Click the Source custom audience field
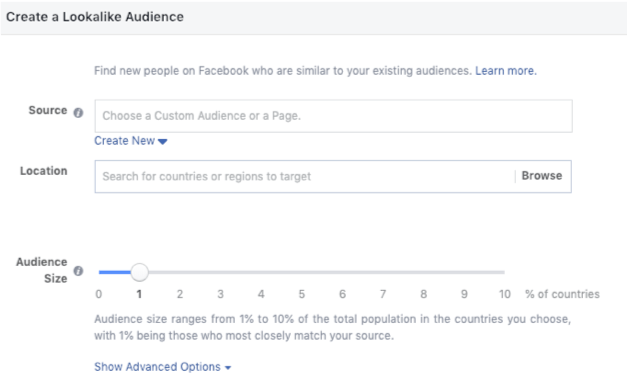627x391 pixels. [333, 116]
